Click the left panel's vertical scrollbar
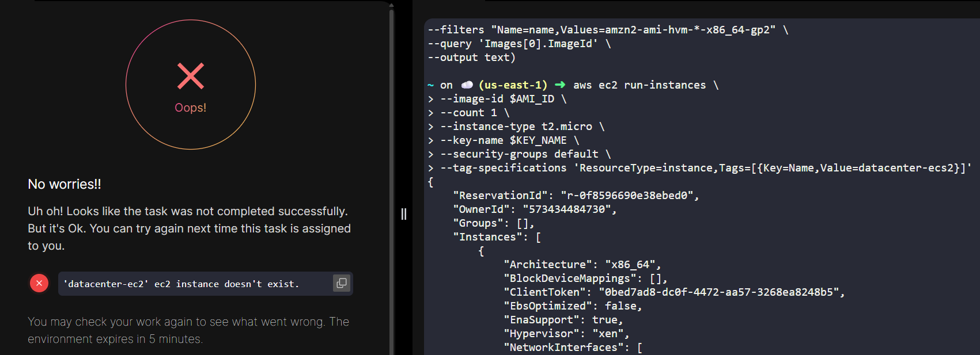The image size is (980, 355). [392, 173]
